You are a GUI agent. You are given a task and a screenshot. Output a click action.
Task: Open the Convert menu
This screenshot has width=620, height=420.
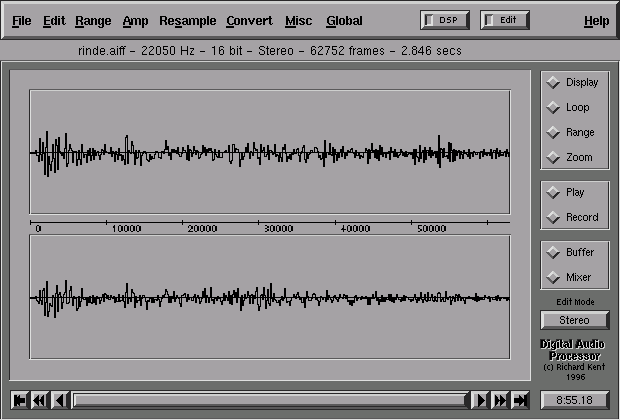pos(249,21)
